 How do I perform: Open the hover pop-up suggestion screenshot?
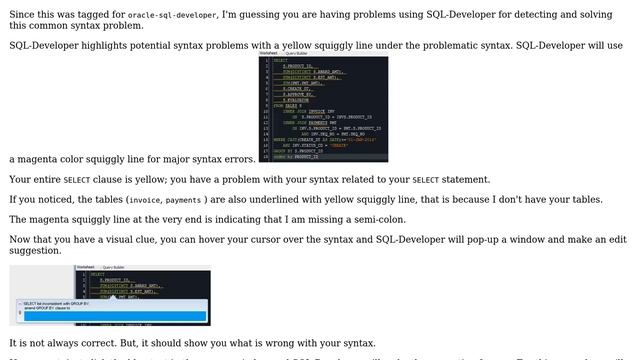tap(110, 296)
